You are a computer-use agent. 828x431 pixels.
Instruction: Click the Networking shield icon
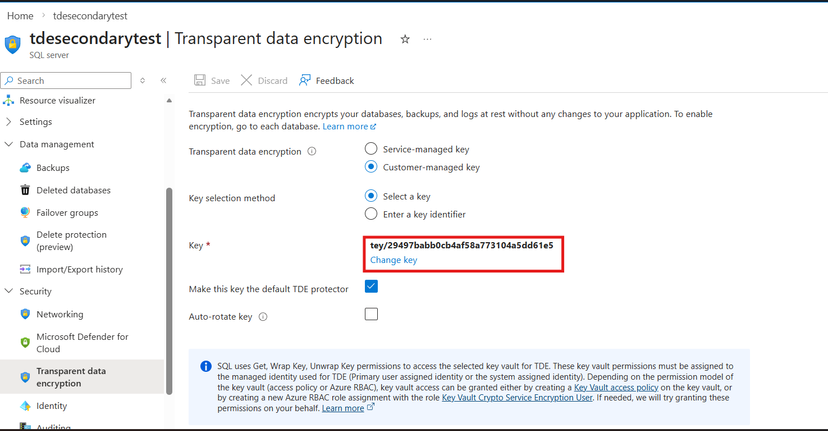25,314
